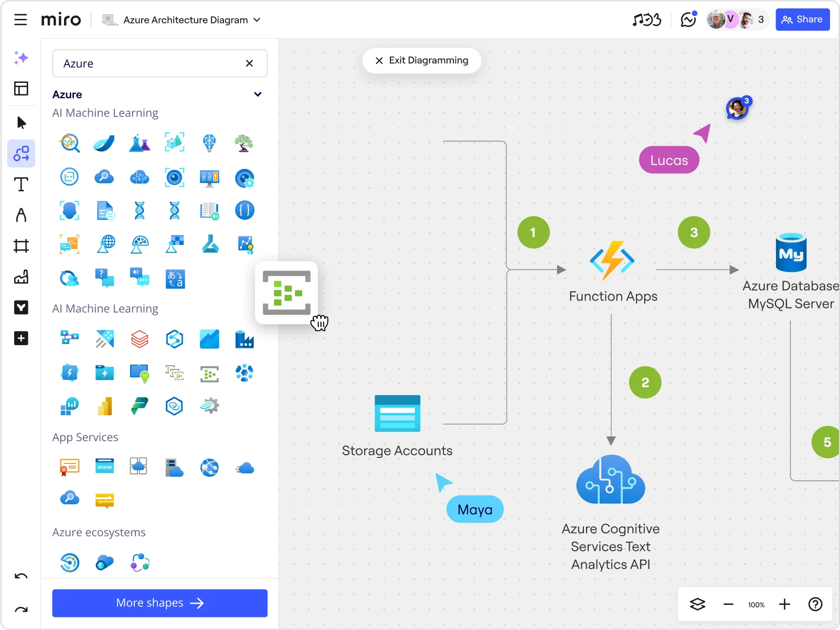Open the plus More apps tool
The height and width of the screenshot is (630, 840).
[21, 338]
